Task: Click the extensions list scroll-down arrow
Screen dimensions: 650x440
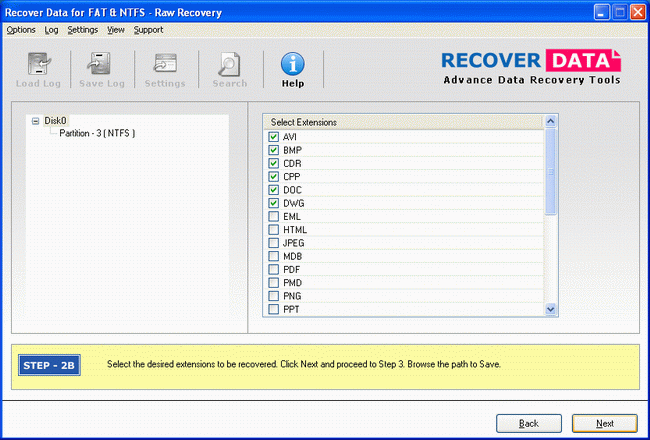Action: (550, 310)
